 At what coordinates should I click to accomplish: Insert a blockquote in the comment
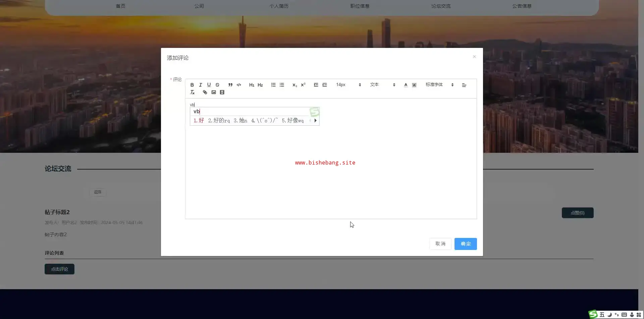230,85
